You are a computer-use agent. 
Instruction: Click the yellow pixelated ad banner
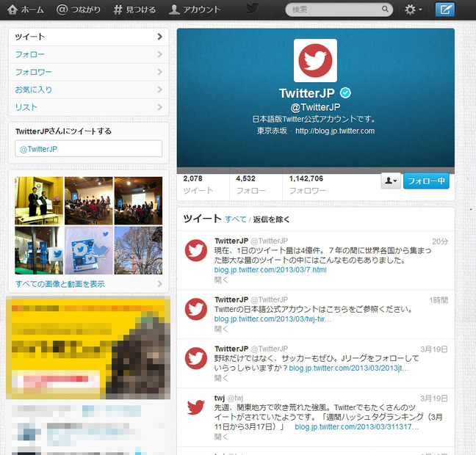click(88, 348)
